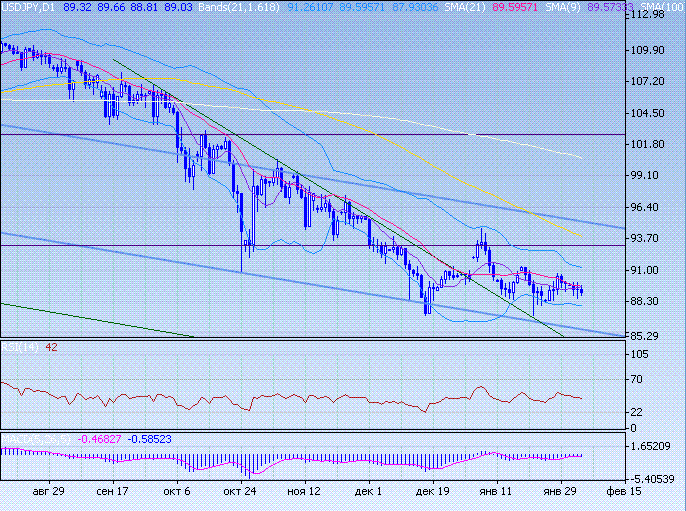Select the окт 24 date marker

pyautogui.click(x=239, y=493)
